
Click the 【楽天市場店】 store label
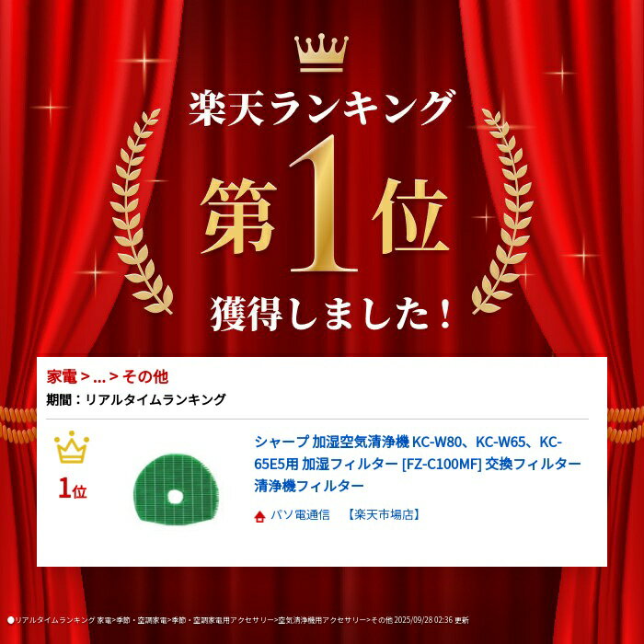(x=385, y=515)
